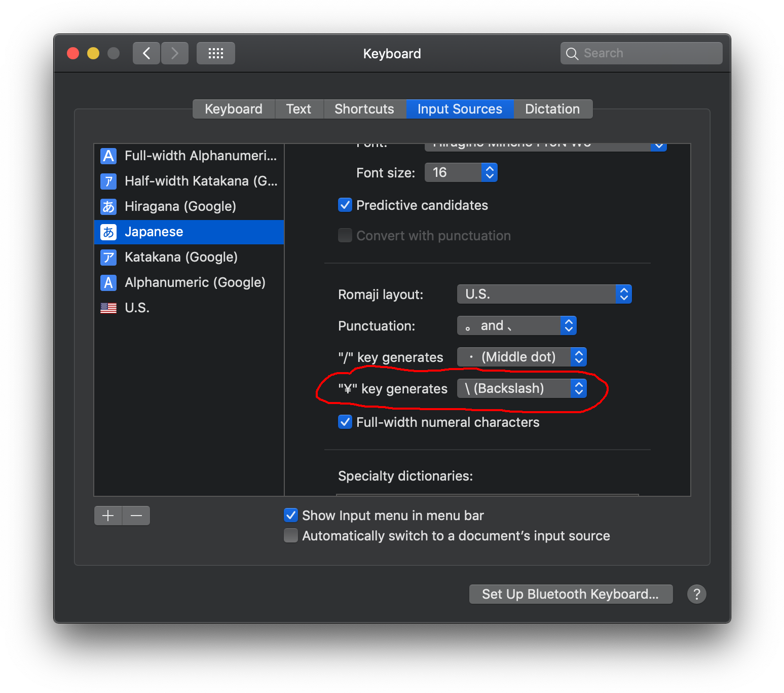The image size is (784, 693).
Task: Click the Full-width Alphanumeric input icon
Action: (x=108, y=156)
